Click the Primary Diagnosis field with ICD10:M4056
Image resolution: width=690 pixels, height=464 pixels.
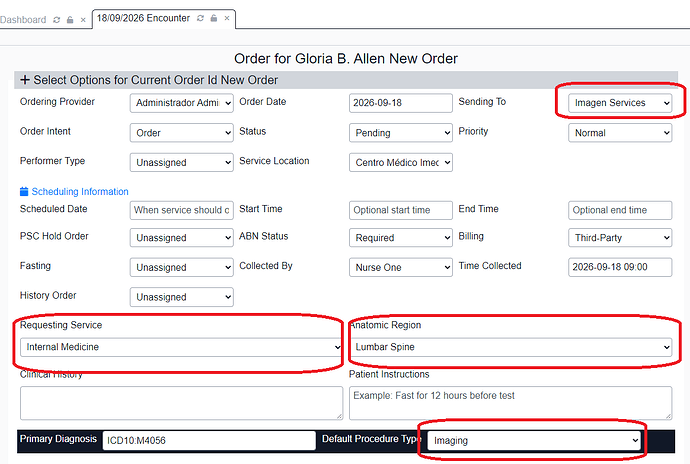tap(209, 440)
